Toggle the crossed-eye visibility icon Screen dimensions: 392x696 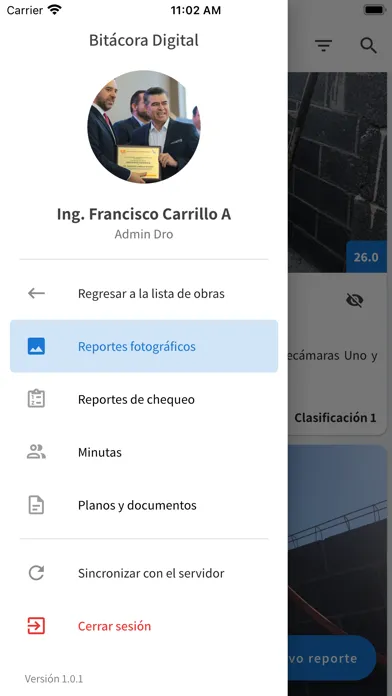(x=354, y=301)
